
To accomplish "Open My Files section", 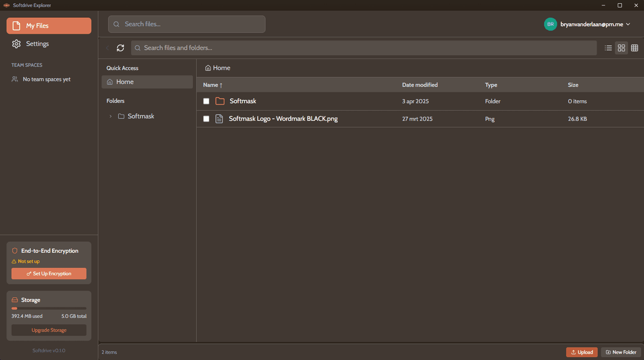I will tap(49, 26).
